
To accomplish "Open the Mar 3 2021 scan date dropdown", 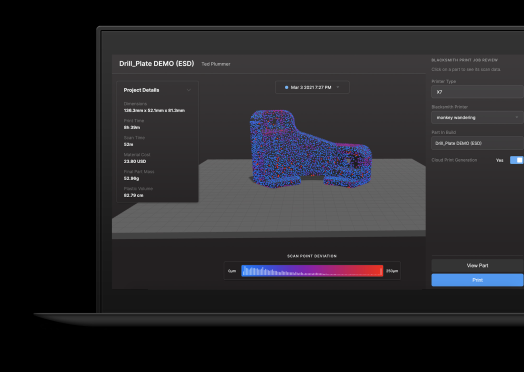I will click(x=312, y=87).
